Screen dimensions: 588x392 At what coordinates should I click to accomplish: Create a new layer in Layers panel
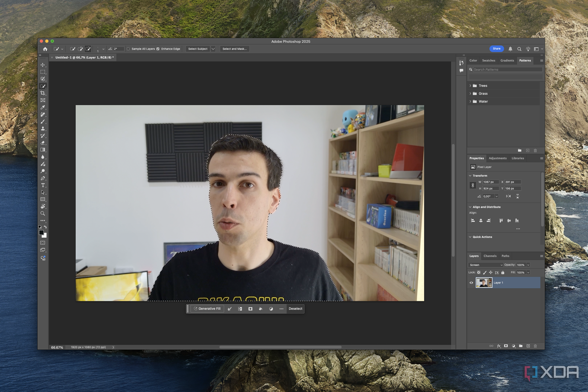[x=528, y=346]
